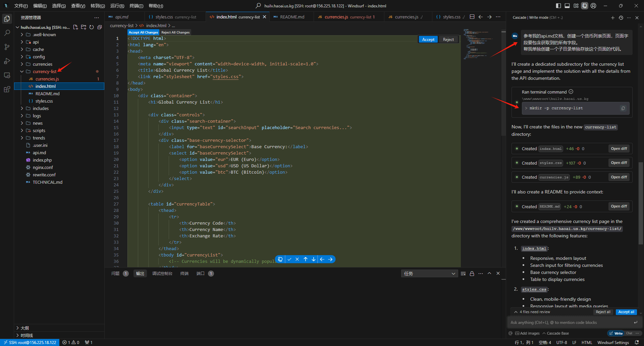The image size is (644, 346).
Task: Open the task selector dropdown in output
Action: pyautogui.click(x=429, y=274)
